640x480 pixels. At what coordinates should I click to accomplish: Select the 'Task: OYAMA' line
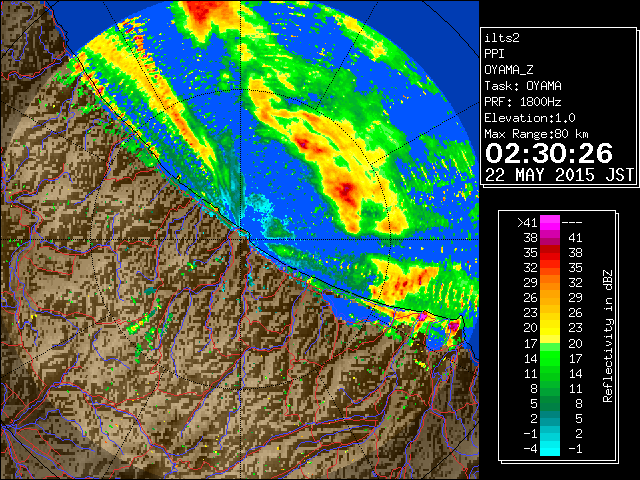tap(523, 86)
